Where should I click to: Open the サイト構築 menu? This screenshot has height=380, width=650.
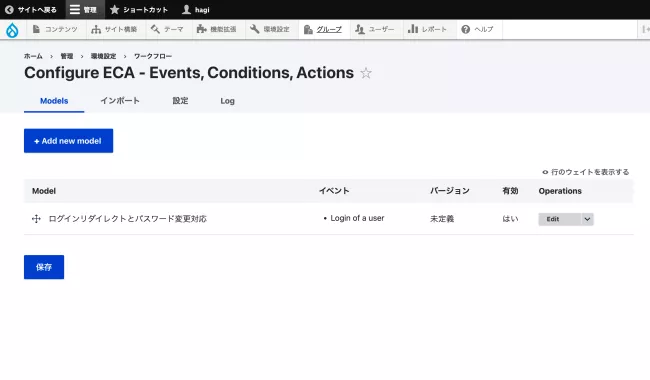tap(114, 29)
